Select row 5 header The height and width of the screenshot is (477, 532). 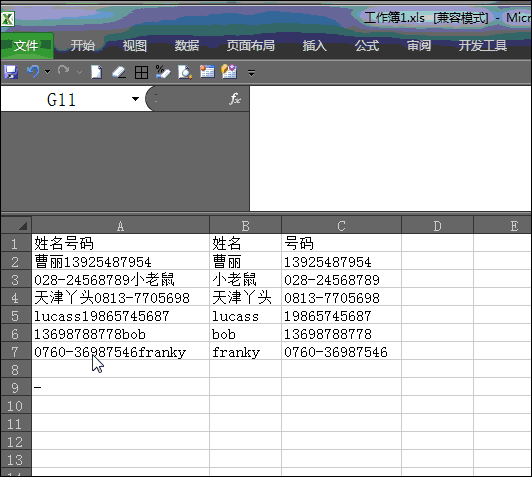pyautogui.click(x=16, y=316)
